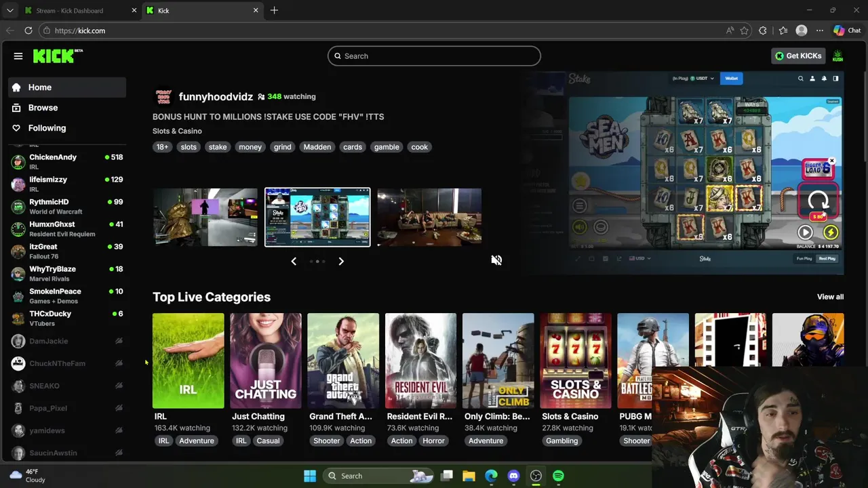The image size is (868, 488).
Task: Close the Kick Dashboard browser tab
Action: pyautogui.click(x=134, y=10)
